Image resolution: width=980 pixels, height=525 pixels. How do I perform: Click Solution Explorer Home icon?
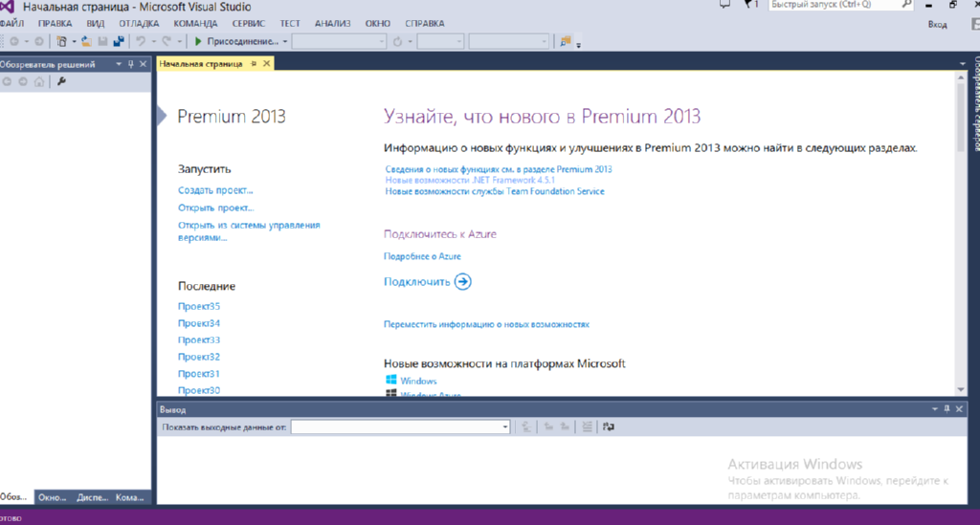click(39, 82)
